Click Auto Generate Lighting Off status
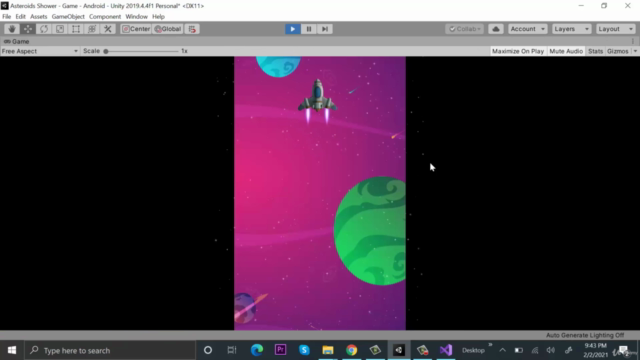640x360 pixels. (x=584, y=335)
